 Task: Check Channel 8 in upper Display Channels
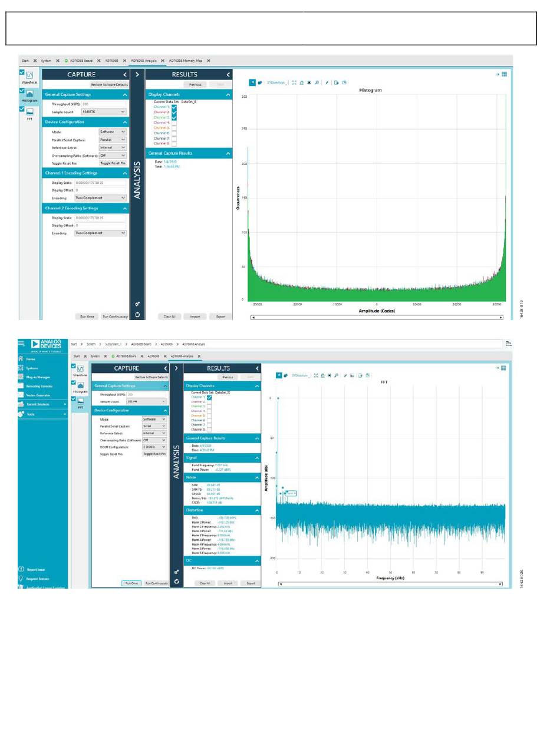tap(174, 143)
